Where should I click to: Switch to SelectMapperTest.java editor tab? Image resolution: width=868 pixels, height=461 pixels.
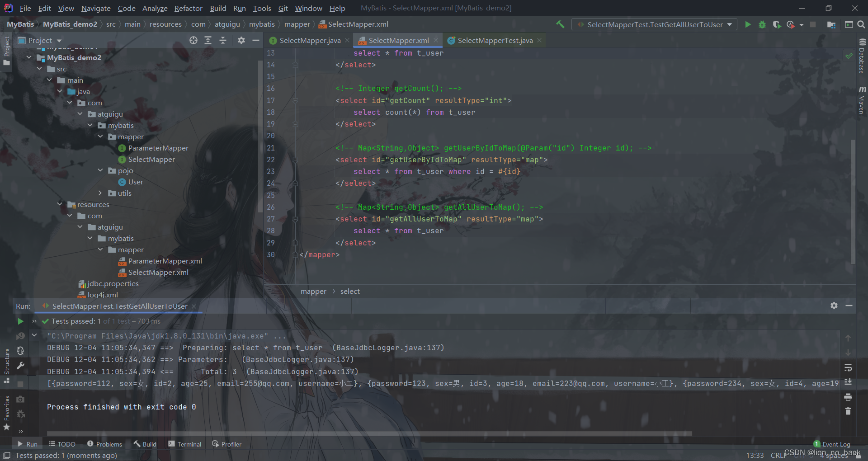[495, 40]
